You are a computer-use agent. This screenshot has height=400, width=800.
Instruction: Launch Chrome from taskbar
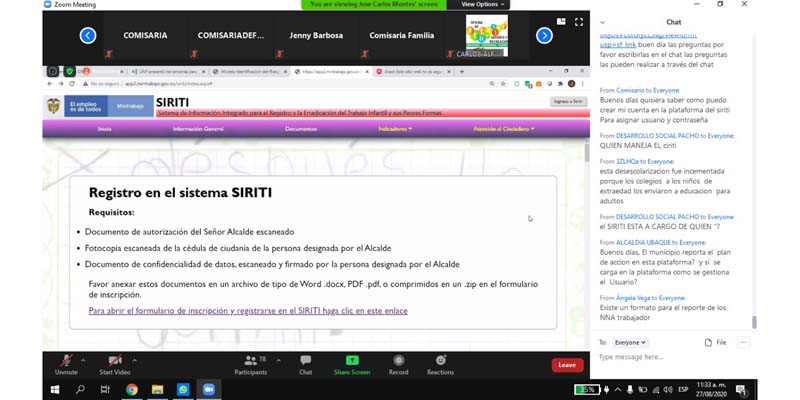(x=132, y=389)
